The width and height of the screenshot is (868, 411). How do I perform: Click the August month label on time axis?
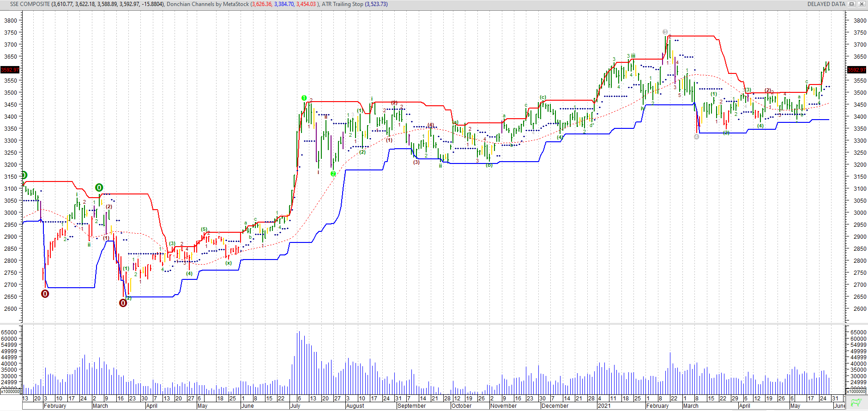click(355, 406)
